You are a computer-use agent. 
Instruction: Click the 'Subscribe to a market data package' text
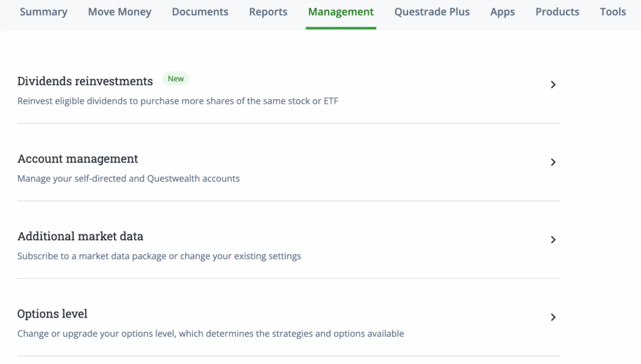[159, 256]
